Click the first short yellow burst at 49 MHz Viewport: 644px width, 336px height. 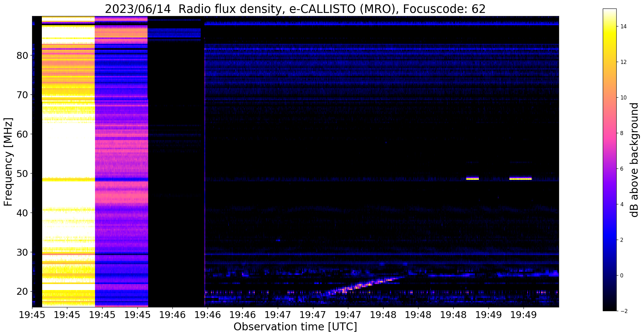pyautogui.click(x=472, y=178)
